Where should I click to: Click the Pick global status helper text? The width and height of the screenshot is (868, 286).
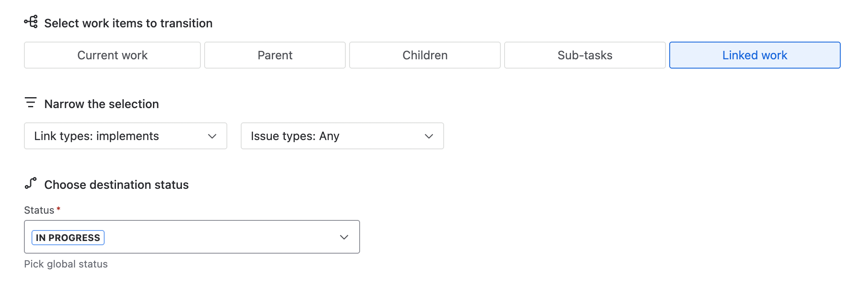(x=66, y=264)
